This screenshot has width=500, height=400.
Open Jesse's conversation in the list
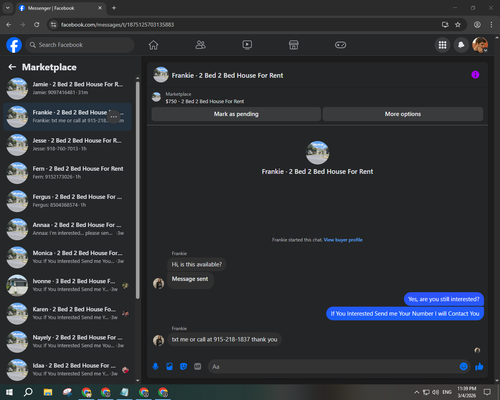click(x=68, y=145)
